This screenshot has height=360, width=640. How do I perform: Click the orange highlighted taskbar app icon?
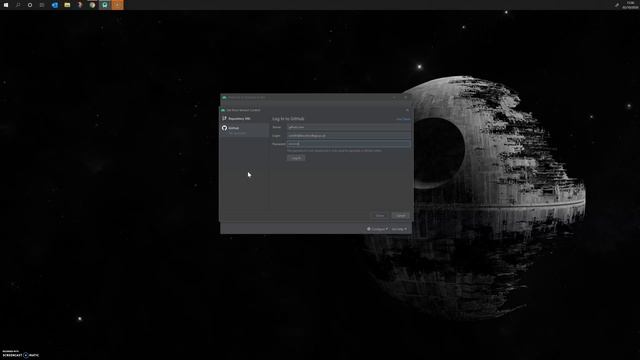(117, 5)
